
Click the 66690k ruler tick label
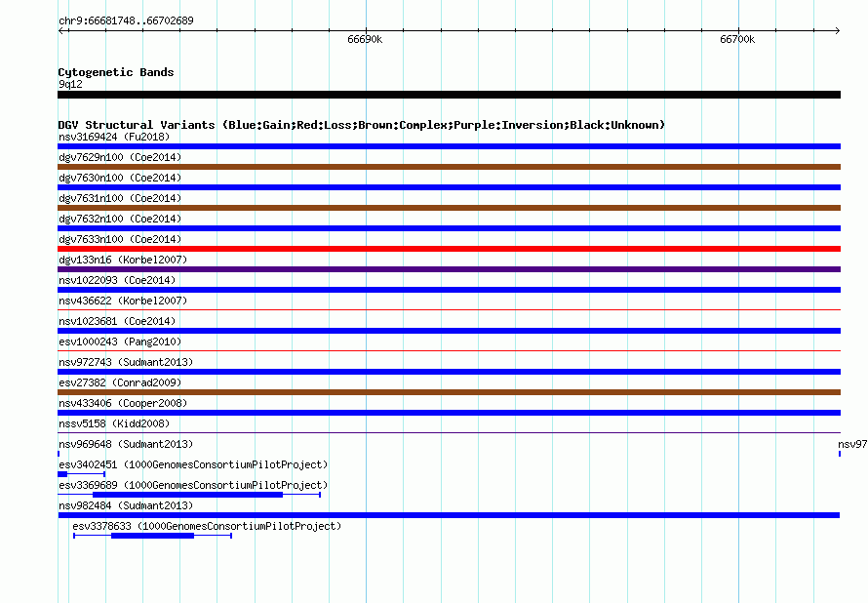pyautogui.click(x=365, y=39)
